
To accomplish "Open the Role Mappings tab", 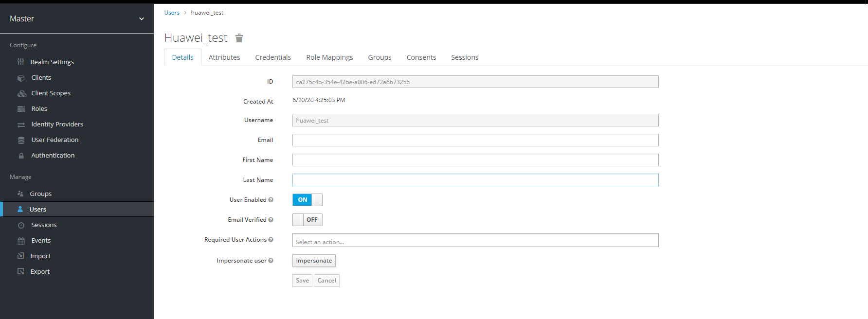I will [329, 57].
